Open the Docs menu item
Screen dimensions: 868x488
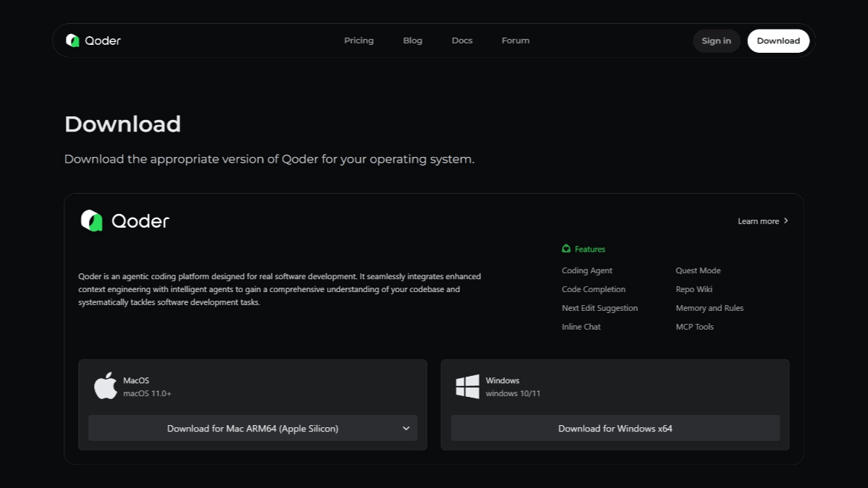[x=461, y=40]
